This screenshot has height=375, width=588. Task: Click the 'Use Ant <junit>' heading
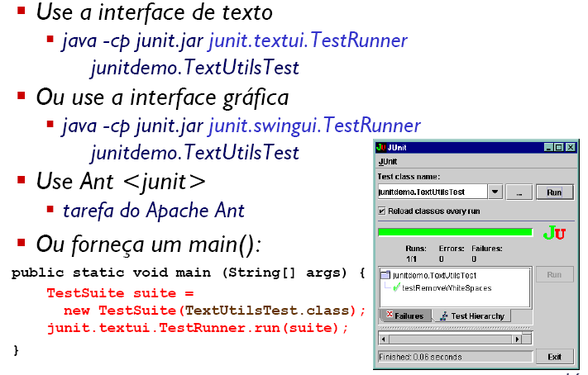coord(121,182)
